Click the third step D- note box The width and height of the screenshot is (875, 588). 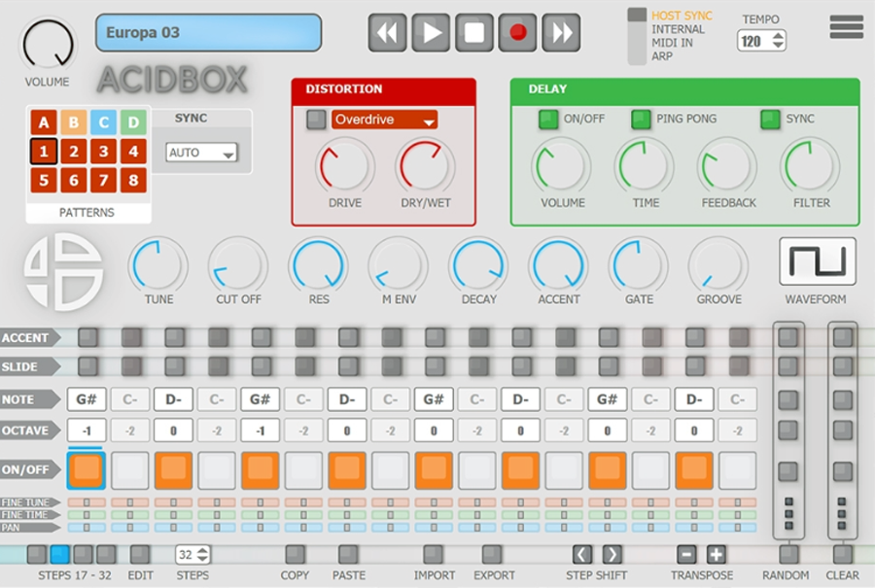(x=174, y=399)
